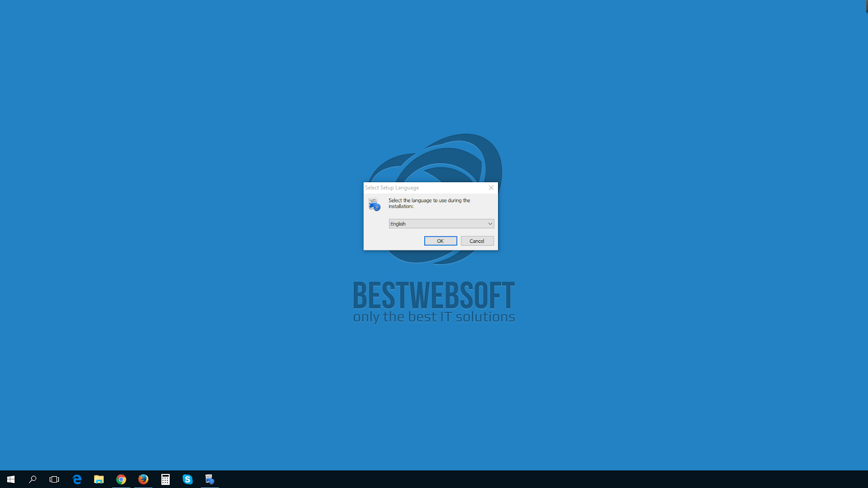Open the Windows Start menu
This screenshot has height=488, width=868.
pos(11,479)
